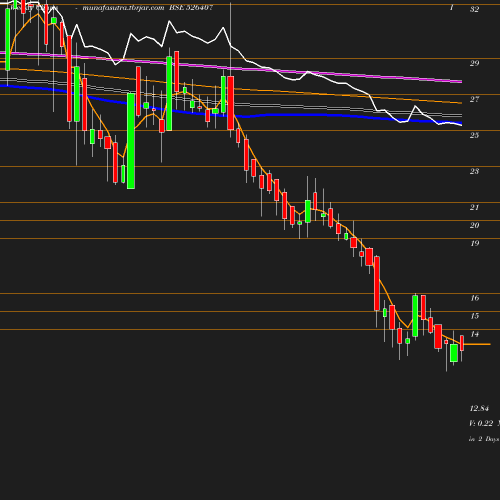Click the 19 price axis label

click(x=474, y=243)
